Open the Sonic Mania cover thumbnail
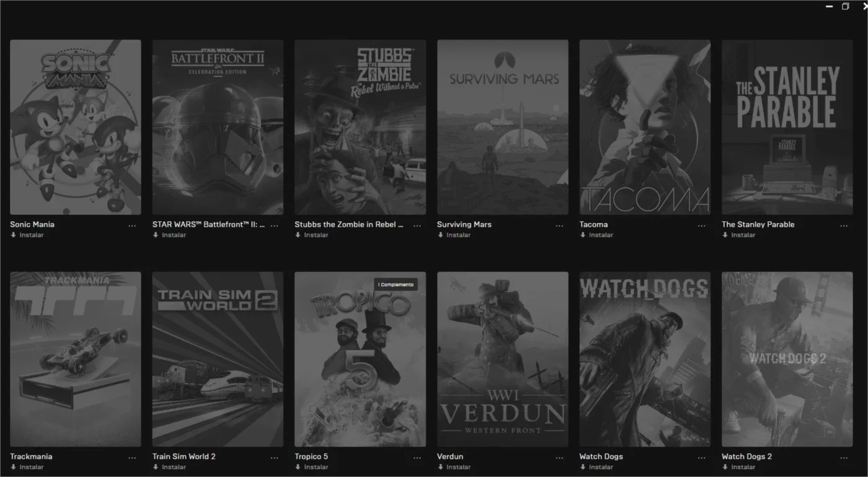The height and width of the screenshot is (477, 868). 76,128
